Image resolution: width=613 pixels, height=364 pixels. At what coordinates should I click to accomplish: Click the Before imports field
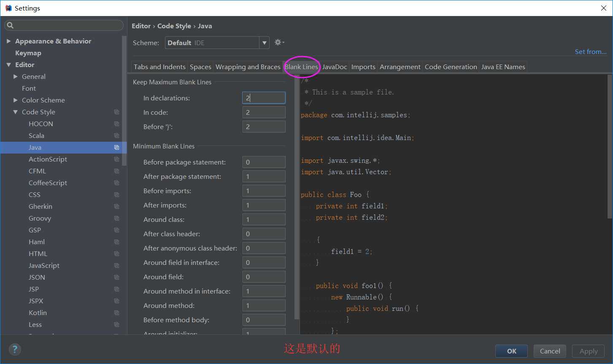pyautogui.click(x=264, y=191)
